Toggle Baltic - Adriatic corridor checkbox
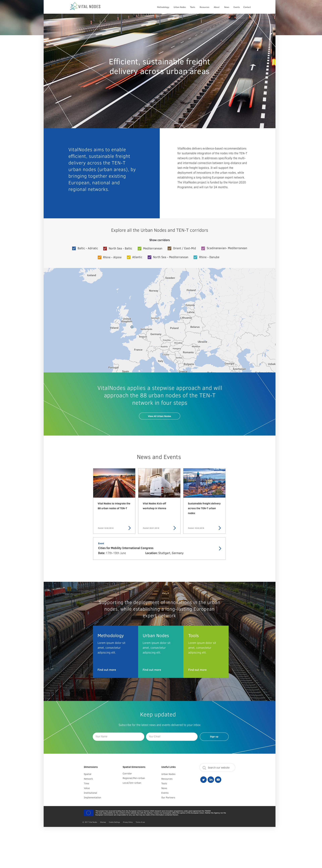Image resolution: width=322 pixels, height=868 pixels. tap(74, 248)
